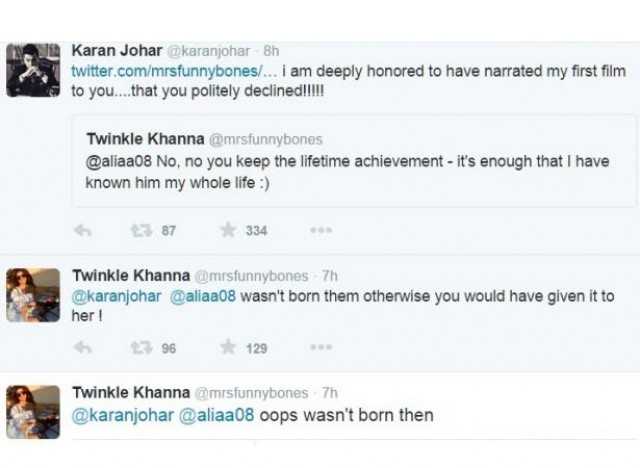The height and width of the screenshot is (468, 640).
Task: Open more options on the "wasn't born them" tweet
Action: coord(320,348)
